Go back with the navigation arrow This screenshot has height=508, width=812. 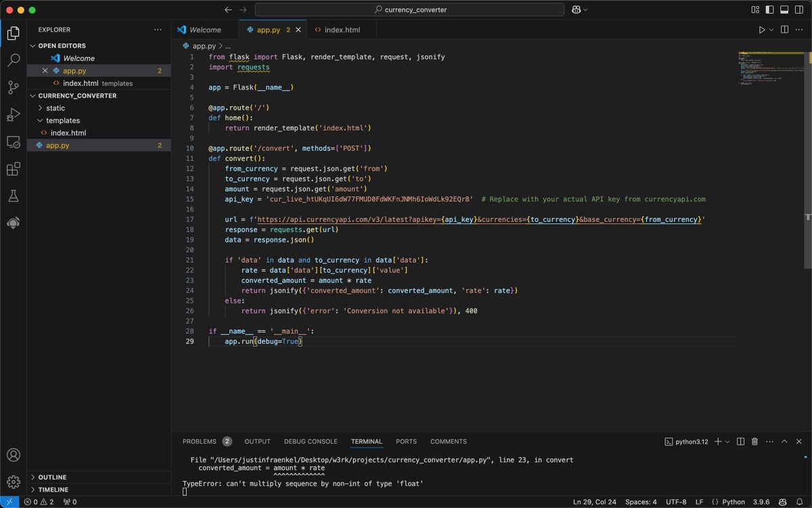[228, 10]
